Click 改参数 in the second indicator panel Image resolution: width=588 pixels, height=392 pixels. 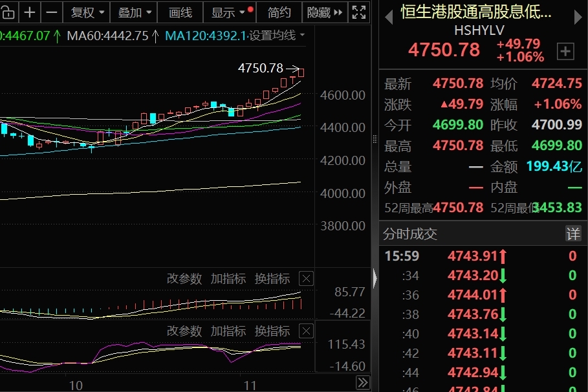click(x=184, y=331)
